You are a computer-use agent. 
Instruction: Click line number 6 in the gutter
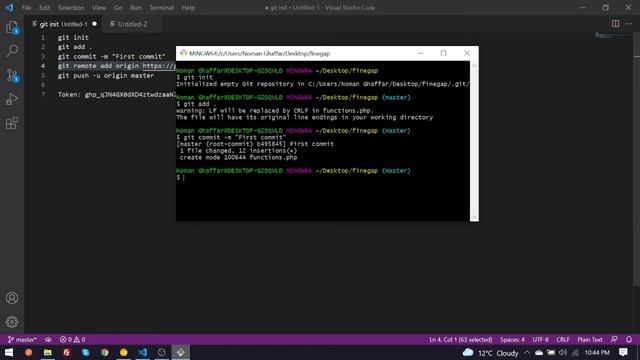pyautogui.click(x=43, y=85)
